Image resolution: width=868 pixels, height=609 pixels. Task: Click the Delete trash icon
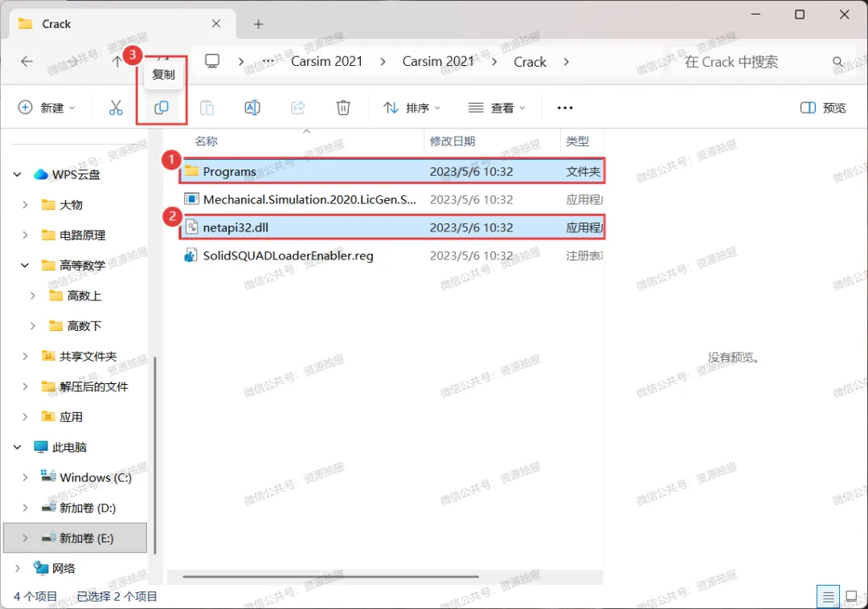tap(343, 108)
